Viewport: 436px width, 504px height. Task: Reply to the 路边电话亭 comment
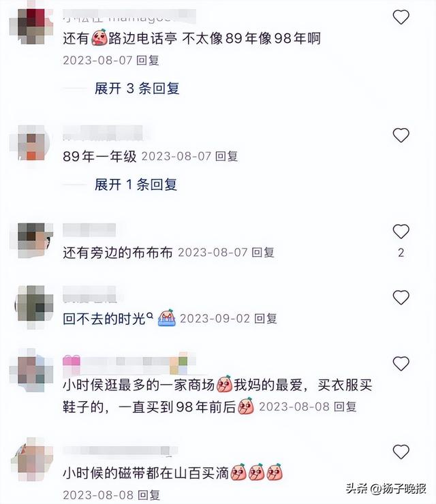pos(148,60)
